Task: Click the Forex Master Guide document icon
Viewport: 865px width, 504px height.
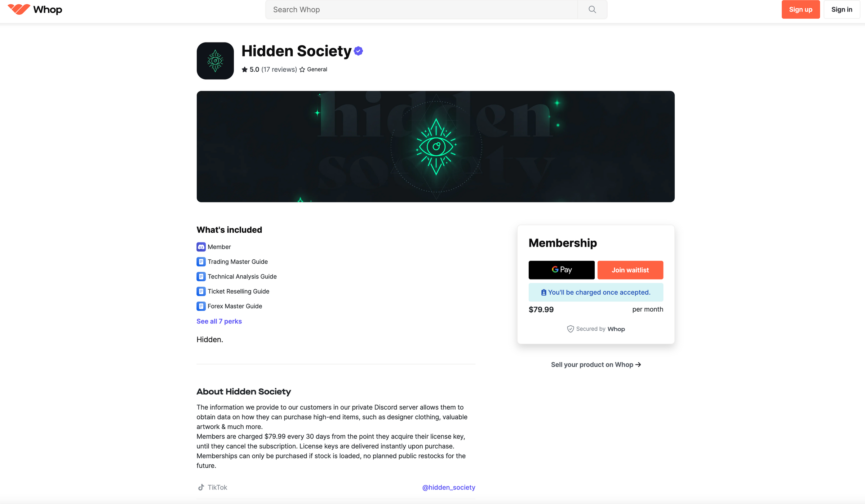Action: click(x=200, y=306)
